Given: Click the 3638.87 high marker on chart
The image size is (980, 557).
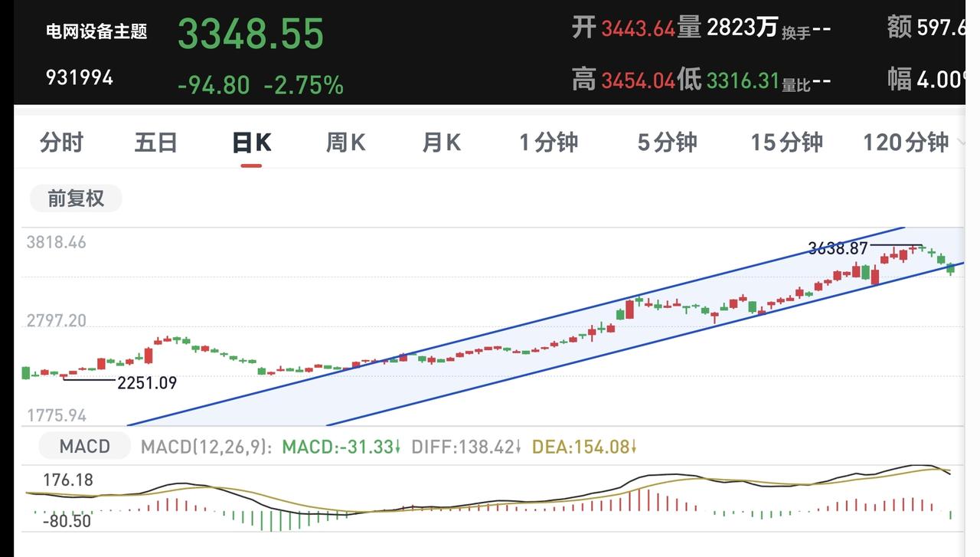Looking at the screenshot, I should click(838, 248).
